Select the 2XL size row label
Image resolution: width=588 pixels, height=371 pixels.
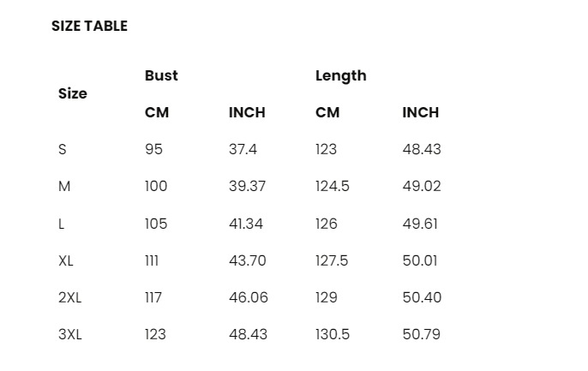(x=69, y=297)
